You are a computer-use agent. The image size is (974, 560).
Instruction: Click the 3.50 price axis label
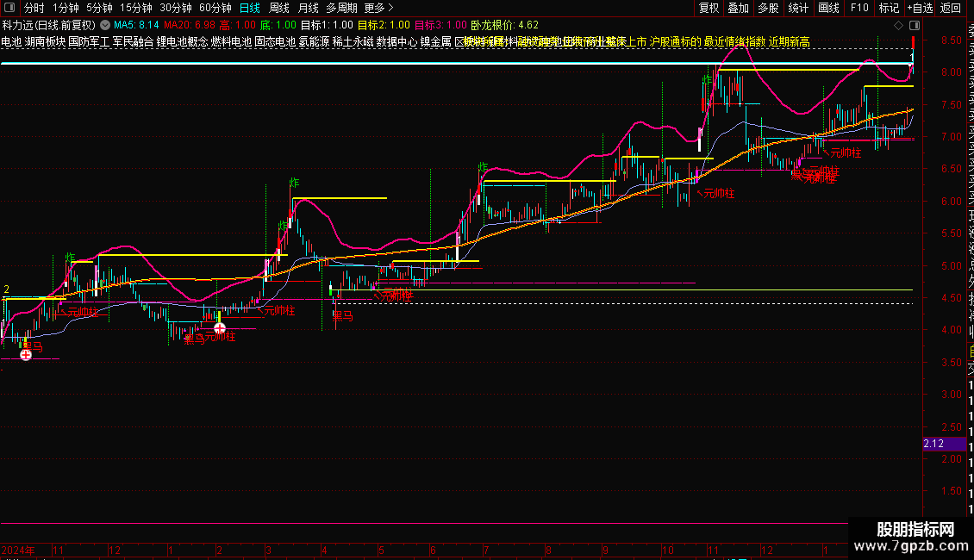tap(951, 362)
